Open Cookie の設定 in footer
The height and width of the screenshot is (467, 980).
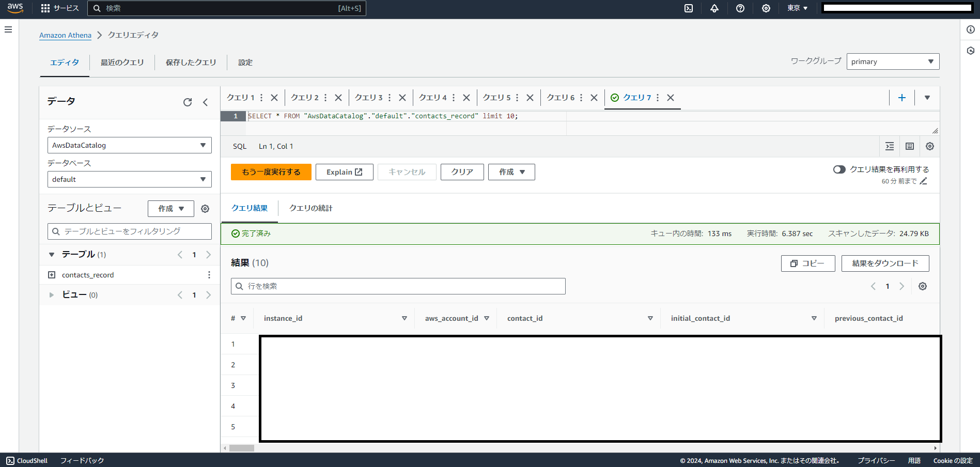[x=953, y=460]
